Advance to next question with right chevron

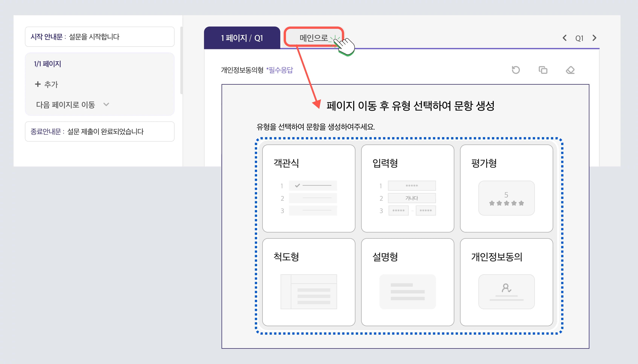pos(595,38)
